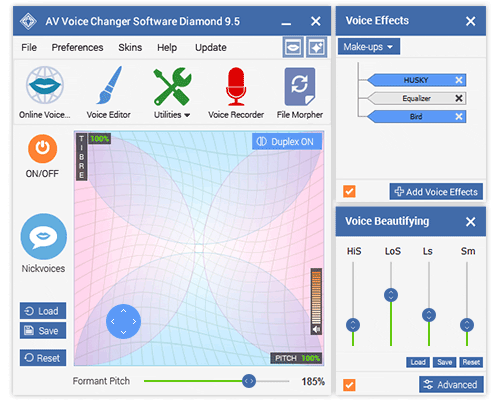Screen dimensions: 500x400
Task: Click the LoS slider handle
Action: (391, 295)
